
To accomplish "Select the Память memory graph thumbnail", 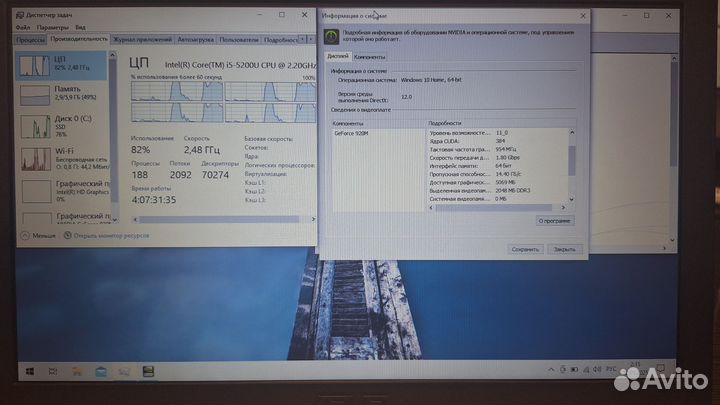I will coord(34,96).
